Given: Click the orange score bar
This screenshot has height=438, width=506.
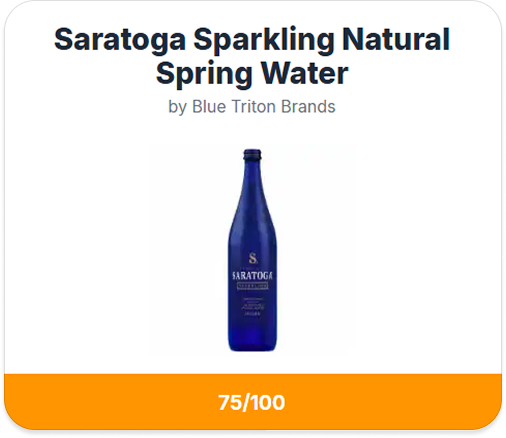Looking at the screenshot, I should coord(253,402).
